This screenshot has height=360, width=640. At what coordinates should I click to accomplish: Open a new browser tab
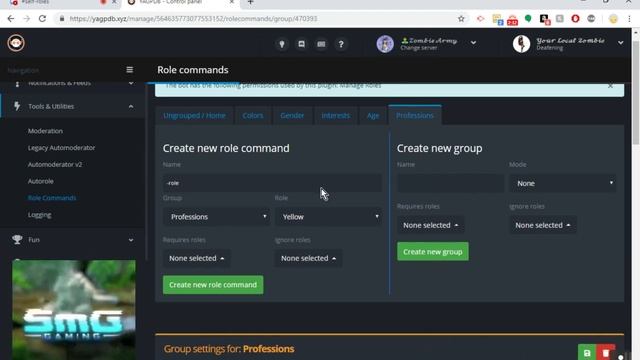tap(251, 2)
